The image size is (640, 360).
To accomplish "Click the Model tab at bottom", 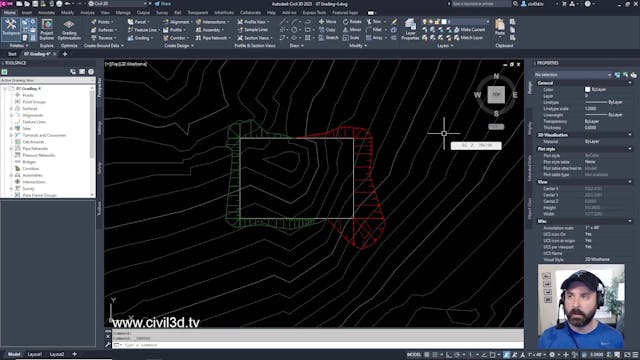I will tap(14, 354).
